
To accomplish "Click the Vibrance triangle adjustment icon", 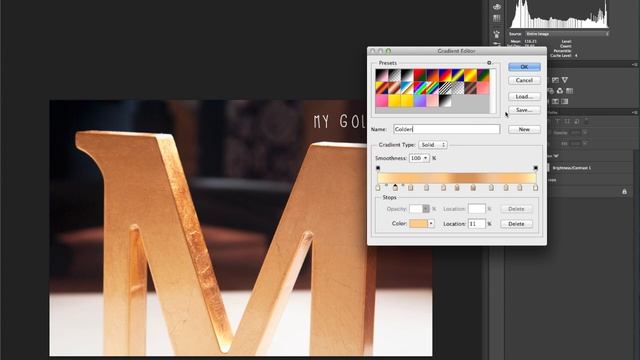I will (565, 80).
